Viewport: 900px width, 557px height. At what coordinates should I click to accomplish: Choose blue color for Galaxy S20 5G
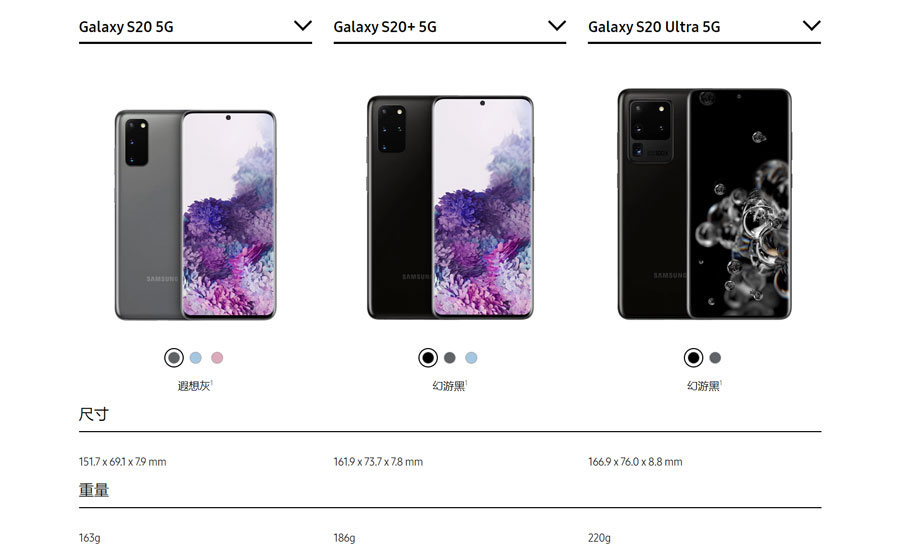point(196,358)
